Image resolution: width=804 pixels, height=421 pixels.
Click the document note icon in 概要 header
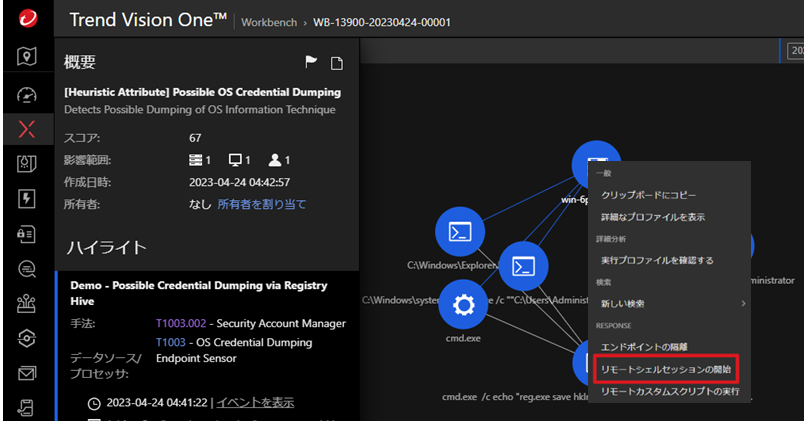pos(337,64)
